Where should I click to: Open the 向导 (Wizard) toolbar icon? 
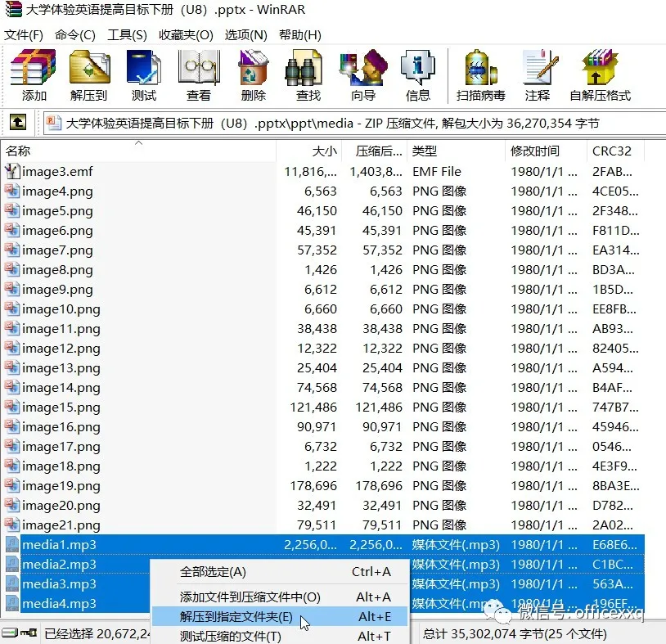[363, 68]
